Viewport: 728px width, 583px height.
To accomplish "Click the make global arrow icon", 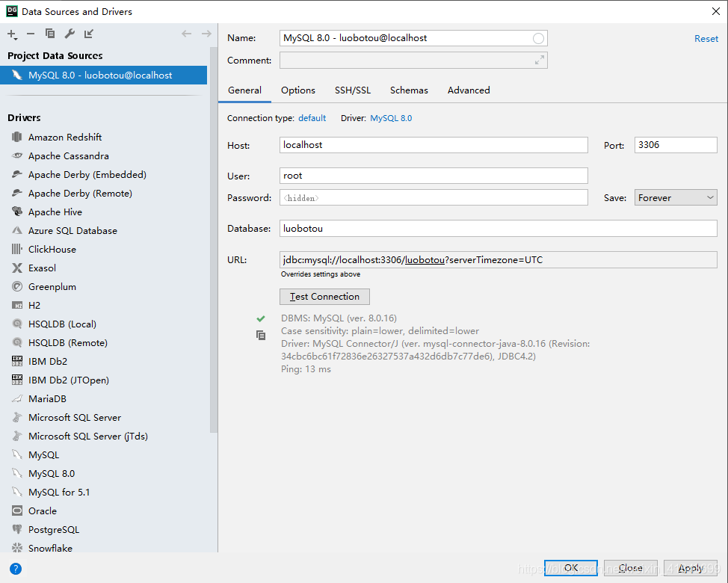I will 89,34.
